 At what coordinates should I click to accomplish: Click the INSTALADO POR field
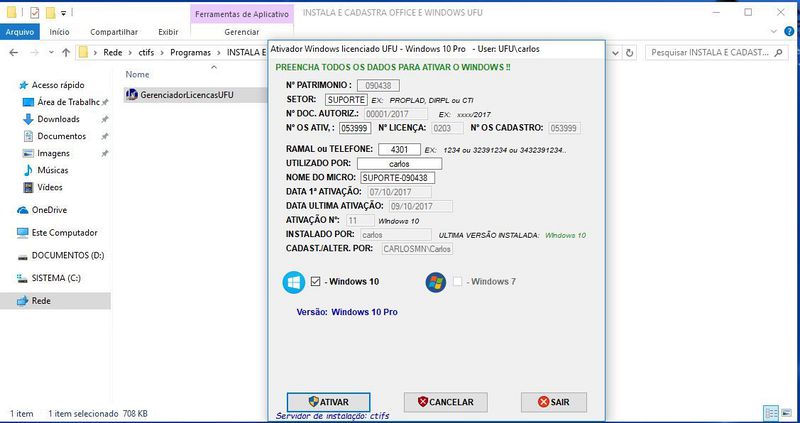(396, 235)
